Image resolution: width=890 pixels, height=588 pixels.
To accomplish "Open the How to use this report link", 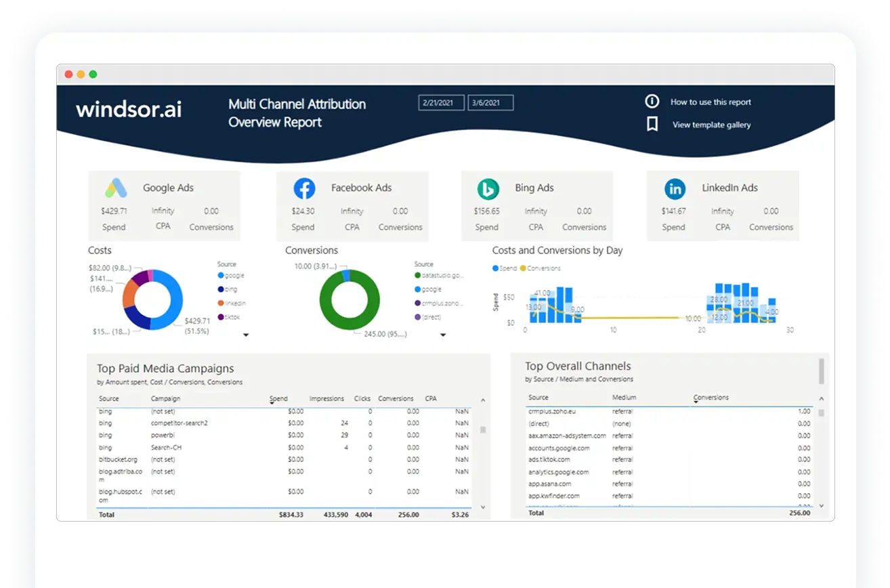I will point(711,102).
